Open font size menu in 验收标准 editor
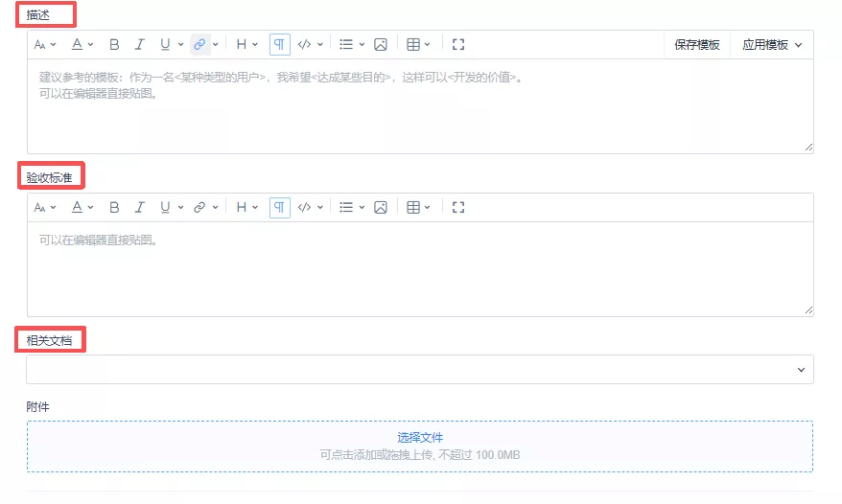This screenshot has height=504, width=842. [44, 207]
